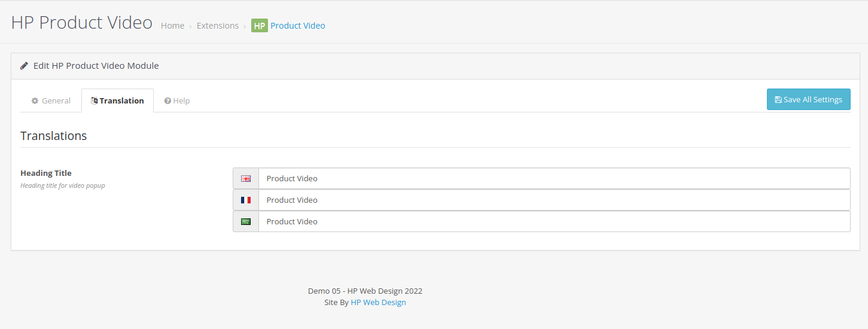Click the Saudi Arabia flag icon

pos(246,221)
